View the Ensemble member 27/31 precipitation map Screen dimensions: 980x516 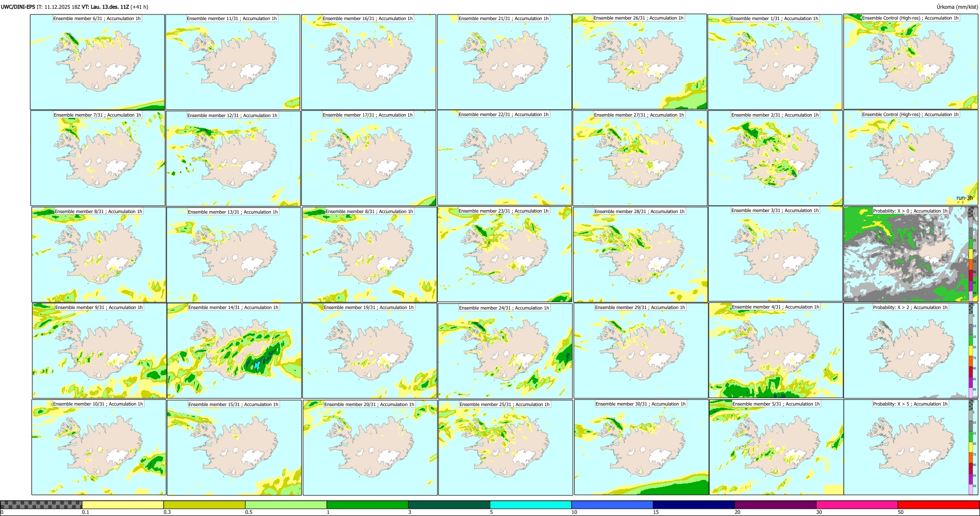click(640, 158)
